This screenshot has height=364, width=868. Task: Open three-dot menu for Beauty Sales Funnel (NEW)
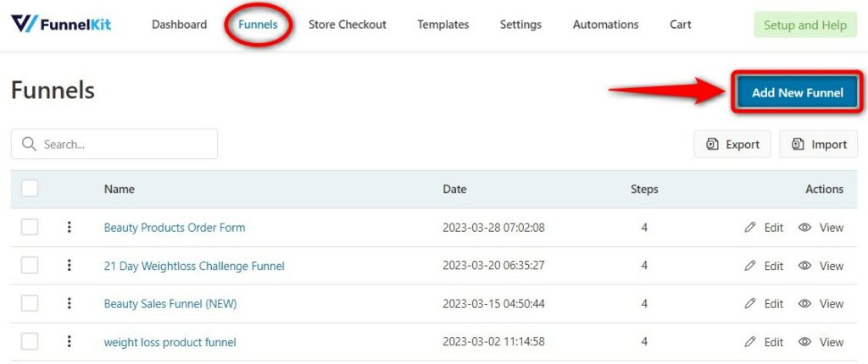70,303
